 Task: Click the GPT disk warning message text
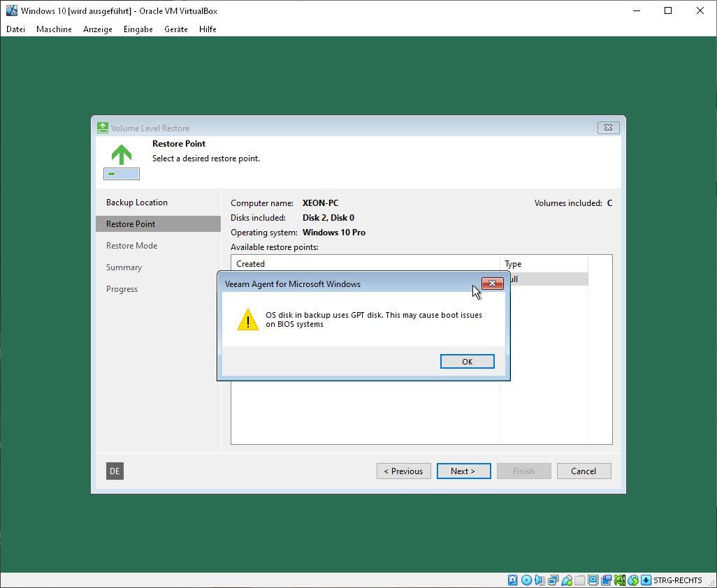(374, 319)
